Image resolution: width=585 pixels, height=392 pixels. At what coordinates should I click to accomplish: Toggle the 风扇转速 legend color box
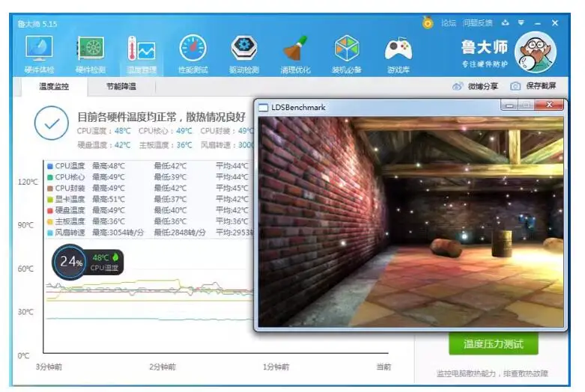50,233
